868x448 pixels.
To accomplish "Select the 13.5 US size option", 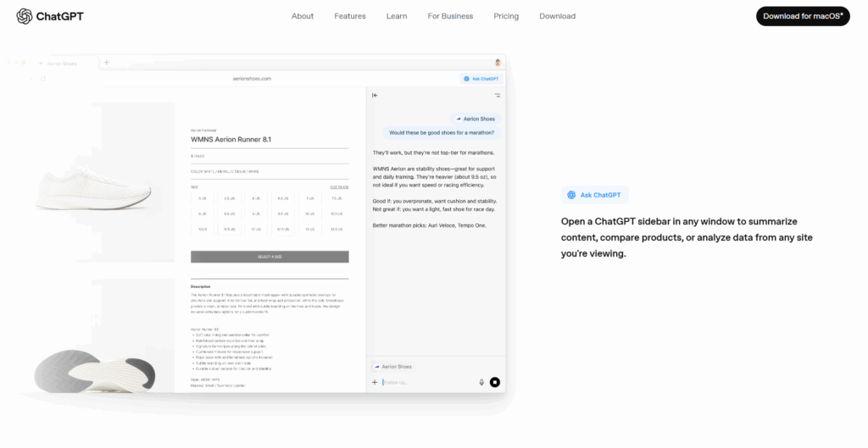I will [x=337, y=229].
